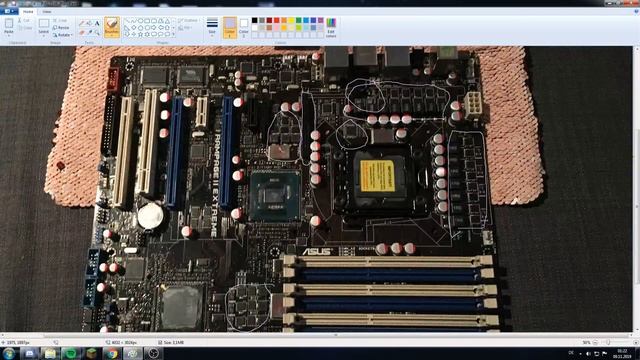Expand the Paste dropdown arrow
Viewport: 640px width, 360px height.
9,36
